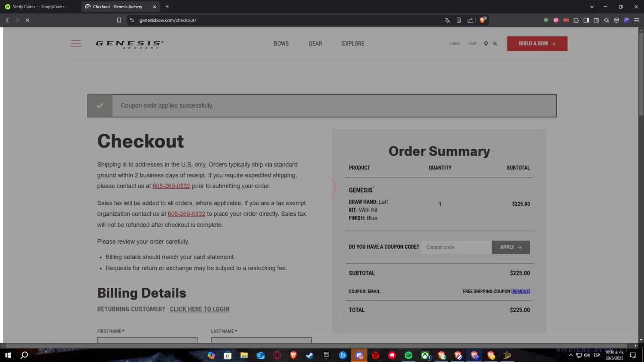Go back to previous page
Viewport: 644px width, 362px height.
click(7, 20)
